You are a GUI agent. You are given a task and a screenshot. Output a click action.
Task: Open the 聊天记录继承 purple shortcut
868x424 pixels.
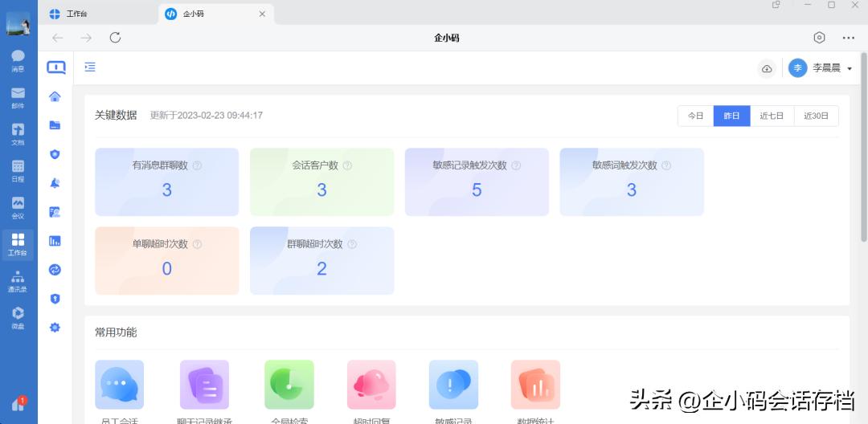[x=205, y=385]
